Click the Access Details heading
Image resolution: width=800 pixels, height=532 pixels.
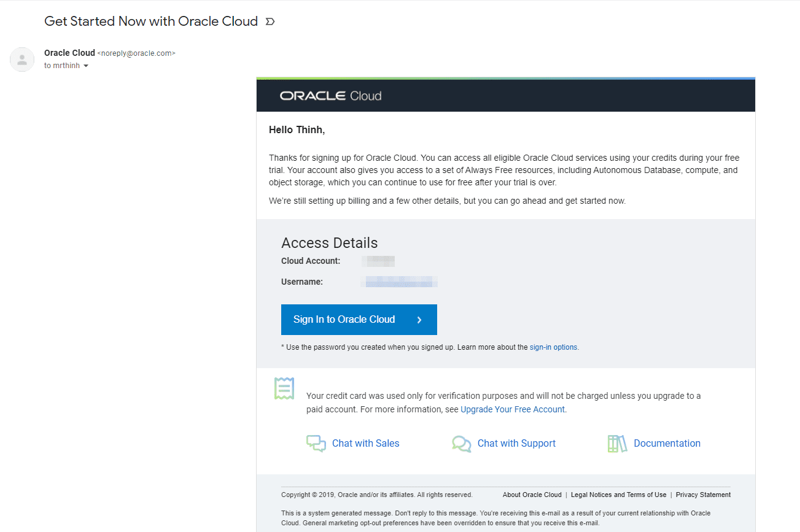pyautogui.click(x=329, y=243)
